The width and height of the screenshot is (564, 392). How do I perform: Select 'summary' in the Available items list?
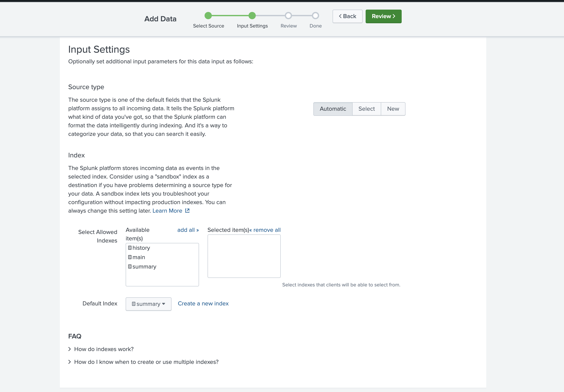pos(144,267)
